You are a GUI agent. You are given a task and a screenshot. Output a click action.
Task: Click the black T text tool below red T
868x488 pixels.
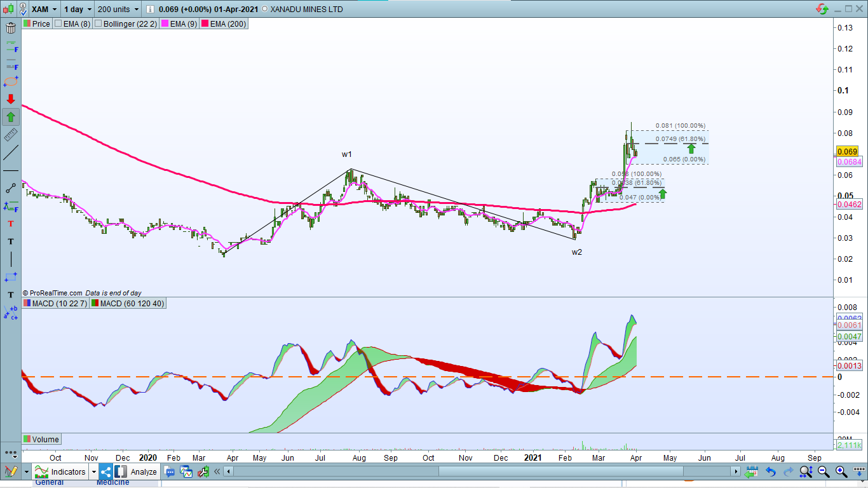point(11,241)
